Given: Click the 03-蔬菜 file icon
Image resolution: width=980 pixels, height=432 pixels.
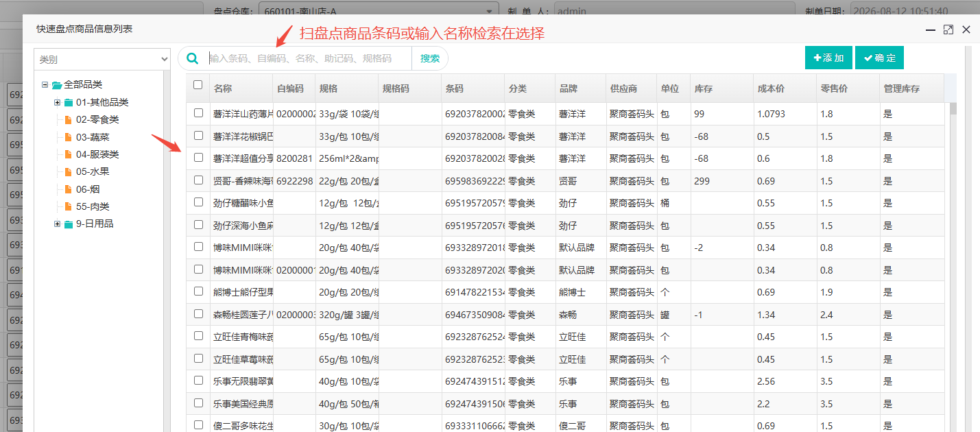Looking at the screenshot, I should point(69,137).
